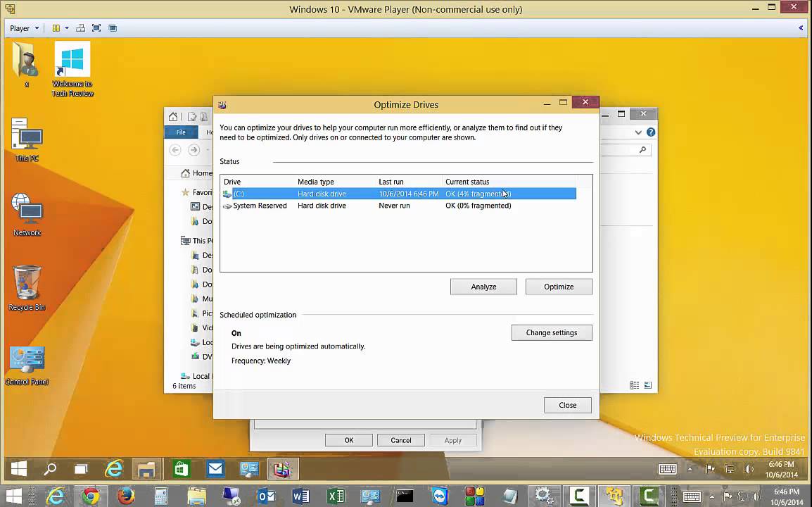Click the Analyze button
The image size is (812, 507).
483,287
